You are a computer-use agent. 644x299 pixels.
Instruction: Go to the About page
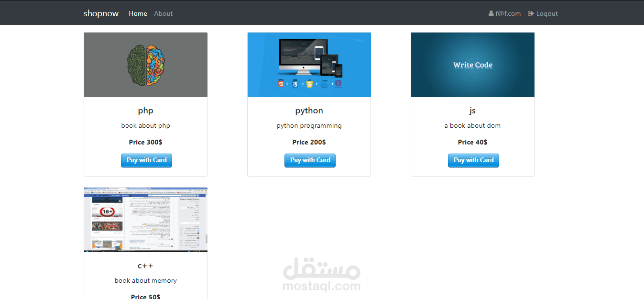coord(163,13)
